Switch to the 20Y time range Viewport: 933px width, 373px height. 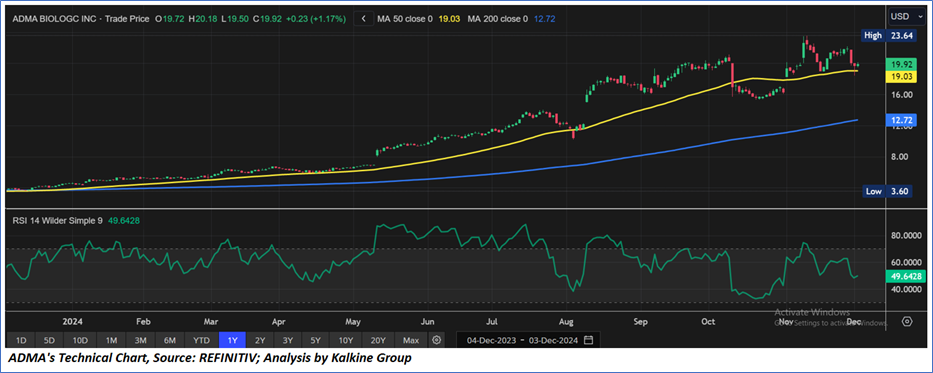click(377, 340)
